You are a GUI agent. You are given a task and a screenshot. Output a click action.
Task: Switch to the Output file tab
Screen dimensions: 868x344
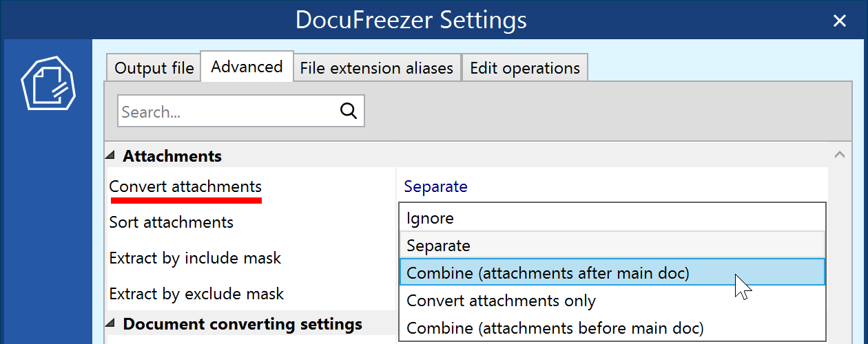pyautogui.click(x=154, y=68)
